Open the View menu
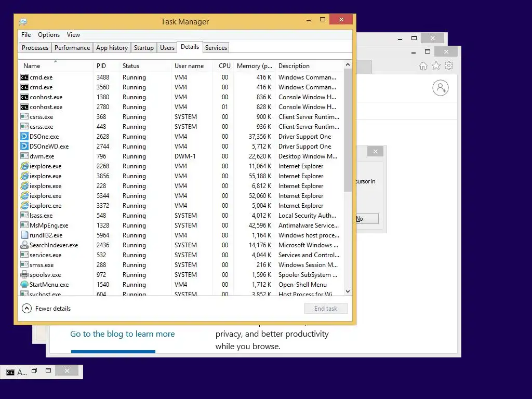This screenshot has height=399, width=532. [73, 35]
